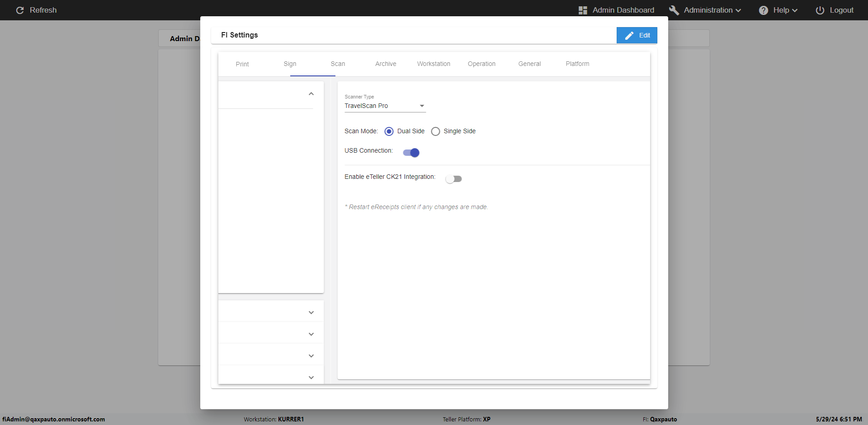Viewport: 868px width, 425px height.
Task: Toggle the USB Connection switch
Action: [x=411, y=153]
